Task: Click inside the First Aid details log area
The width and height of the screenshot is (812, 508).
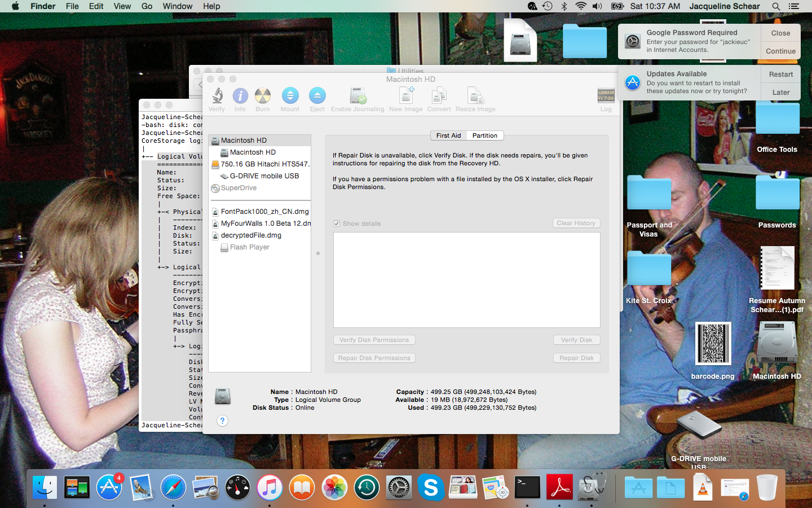Action: (x=467, y=280)
